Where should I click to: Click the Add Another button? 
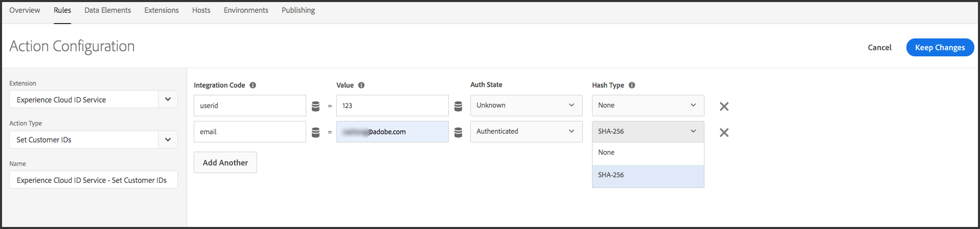pos(225,162)
